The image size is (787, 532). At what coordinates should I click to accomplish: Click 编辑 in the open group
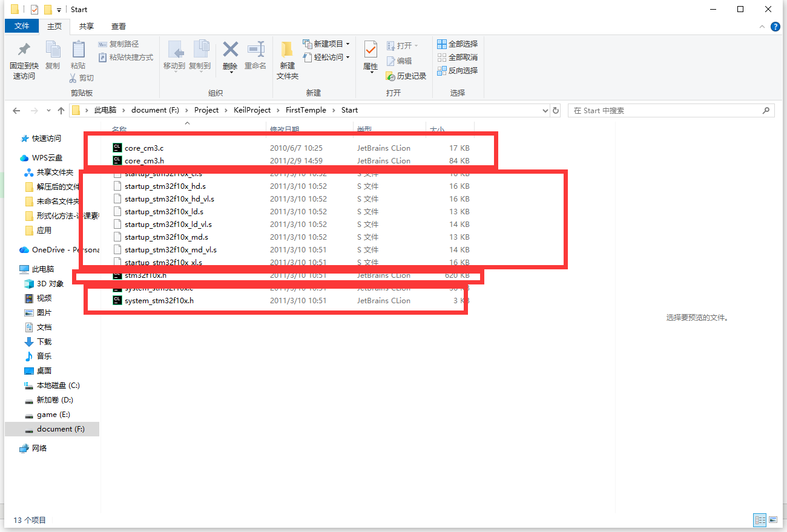[x=399, y=61]
